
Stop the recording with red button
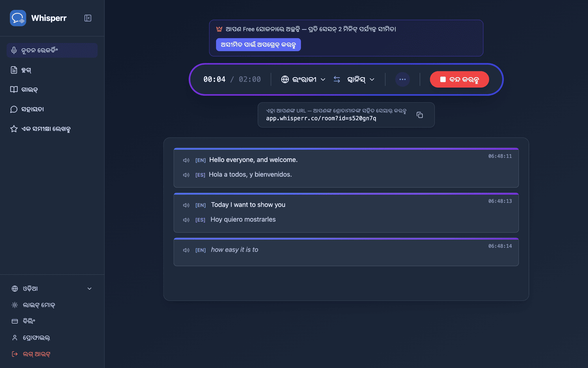pyautogui.click(x=459, y=79)
